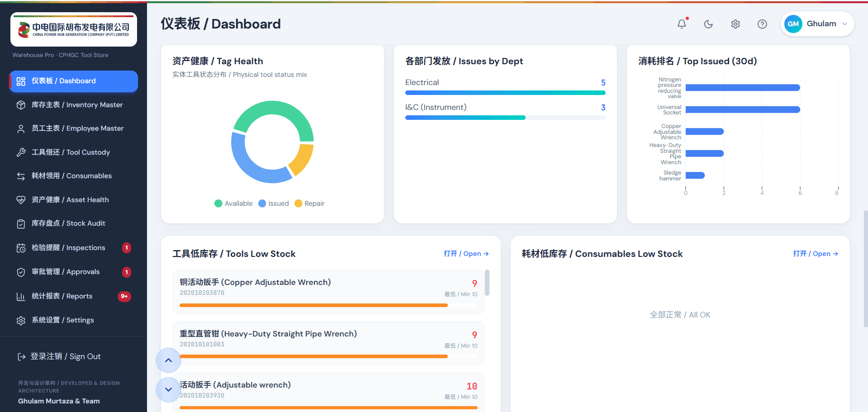
Task: Click the GM user avatar
Action: coord(793,24)
